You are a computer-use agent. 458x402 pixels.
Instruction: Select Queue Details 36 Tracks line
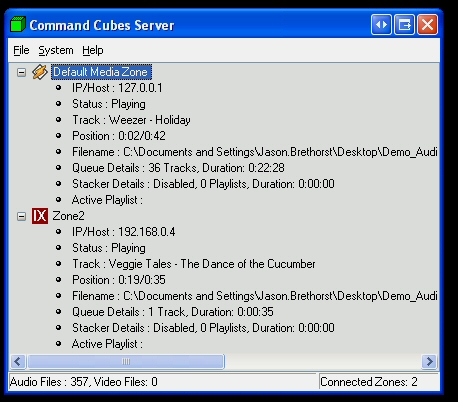click(x=178, y=168)
